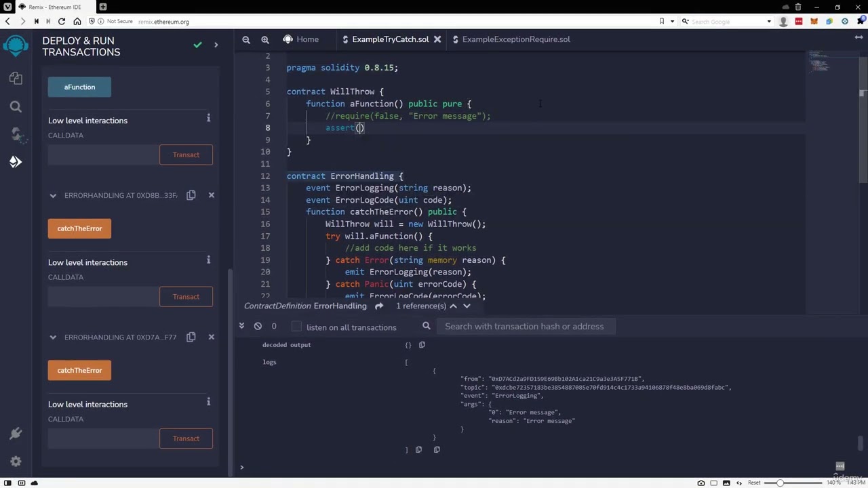Viewport: 868px width, 488px height.
Task: Collapse ERRORHANDLING AT 0XD8B...33FA instance
Action: (x=53, y=196)
